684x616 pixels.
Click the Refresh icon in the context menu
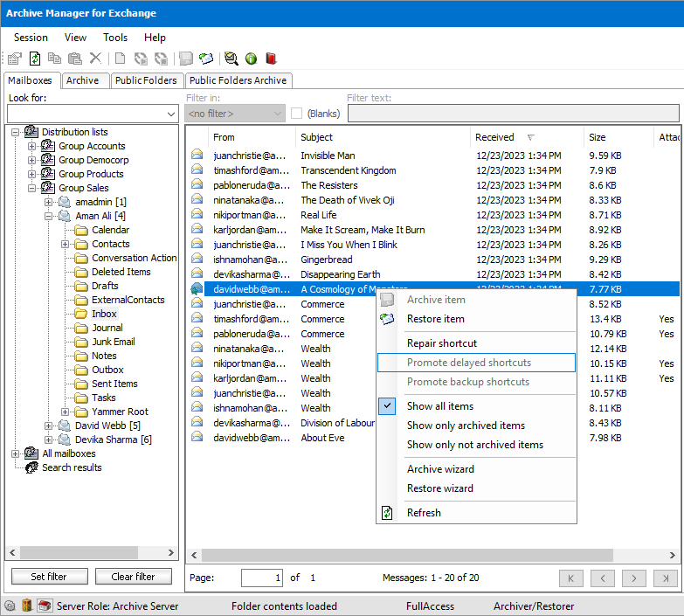pyautogui.click(x=387, y=513)
